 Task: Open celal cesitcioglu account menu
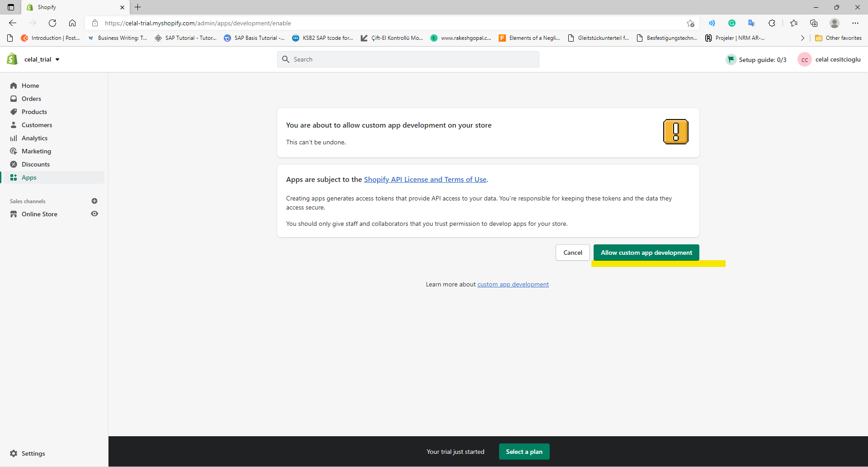point(829,60)
